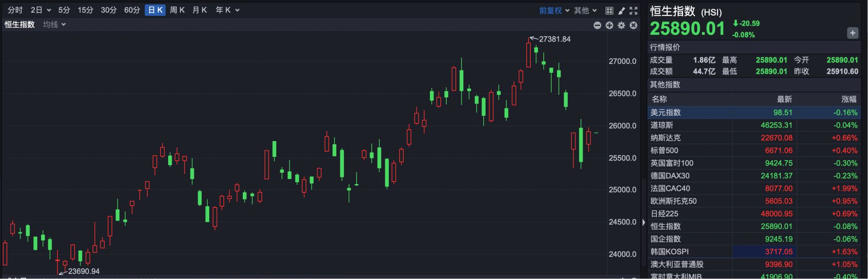This screenshot has width=868, height=279.
Task: Select the brush drawing tool
Action: [622, 10]
